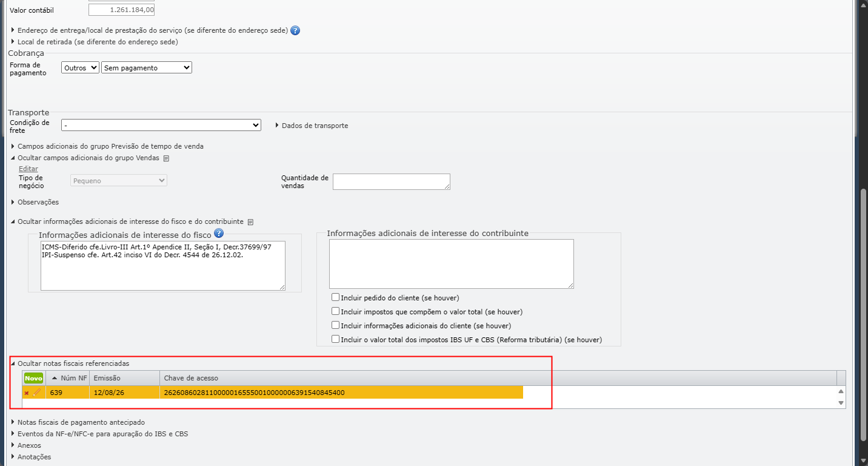Open the Condição de frete dropdown
This screenshot has width=868, height=466.
pyautogui.click(x=161, y=125)
